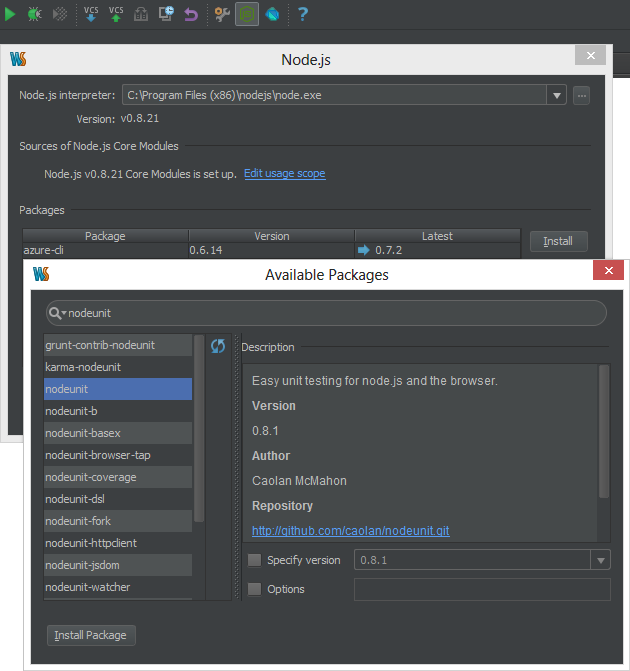Select nodeunit-dsl package
Viewport: 630px width, 671px height.
(118, 499)
